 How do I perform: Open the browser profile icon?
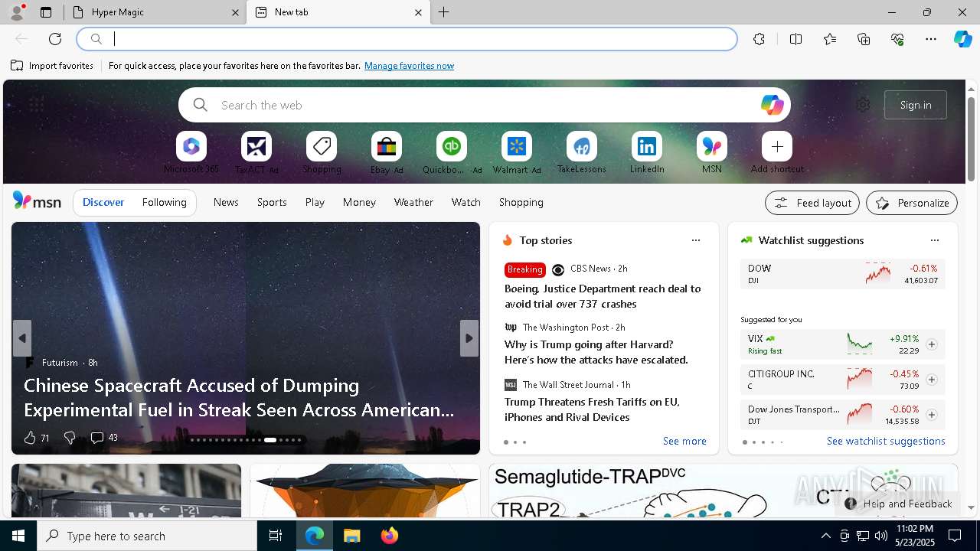[17, 12]
